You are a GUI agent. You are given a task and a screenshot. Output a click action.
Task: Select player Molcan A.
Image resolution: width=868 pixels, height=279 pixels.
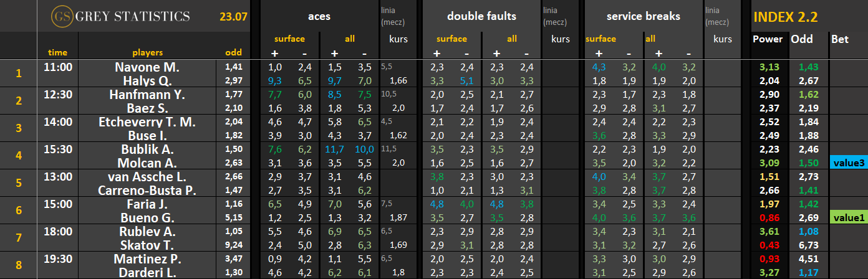coord(147,163)
